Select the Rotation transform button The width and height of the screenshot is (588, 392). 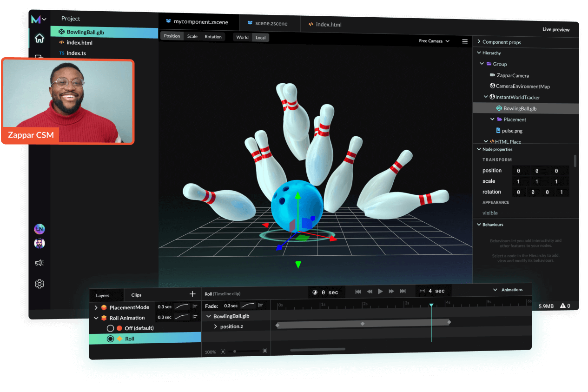213,37
